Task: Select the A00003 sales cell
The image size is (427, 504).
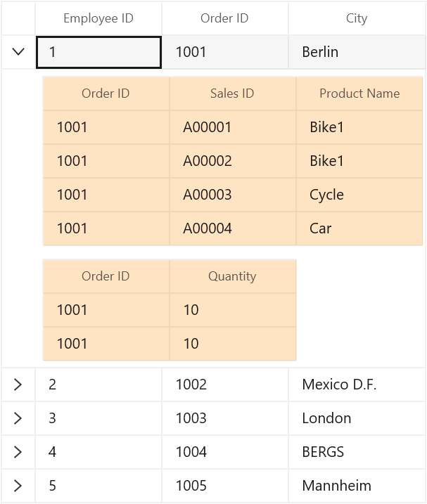Action: [232, 195]
